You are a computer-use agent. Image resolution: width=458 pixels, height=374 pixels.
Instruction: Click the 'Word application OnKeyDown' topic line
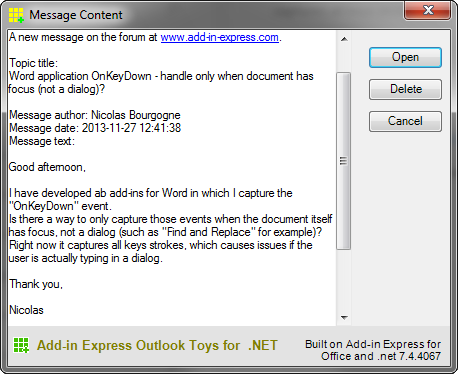[161, 76]
